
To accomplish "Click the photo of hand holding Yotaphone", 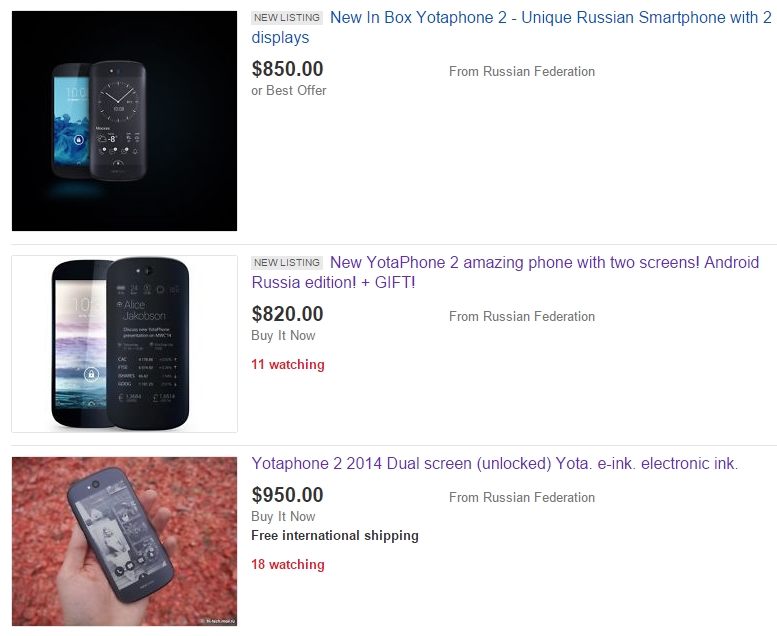I will 124,541.
